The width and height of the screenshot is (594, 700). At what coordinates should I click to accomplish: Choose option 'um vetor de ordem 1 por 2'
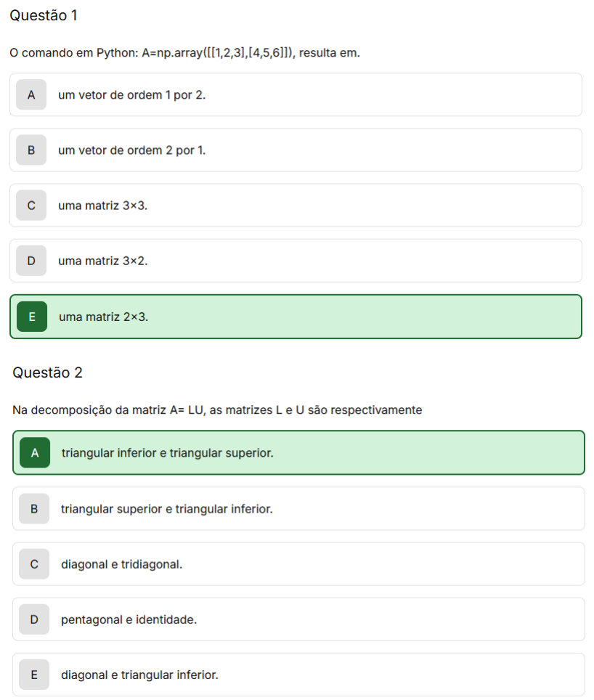296,94
